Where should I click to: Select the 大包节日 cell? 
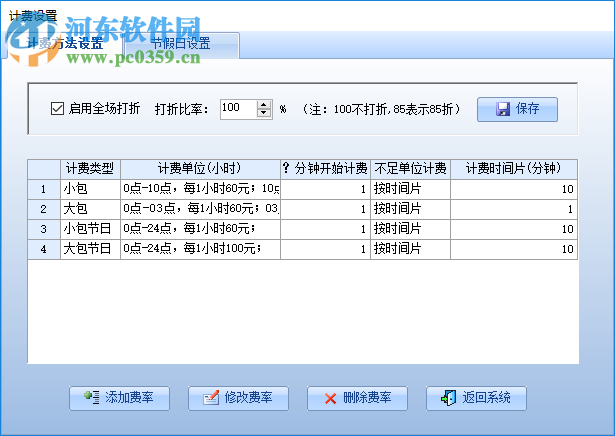pos(90,249)
